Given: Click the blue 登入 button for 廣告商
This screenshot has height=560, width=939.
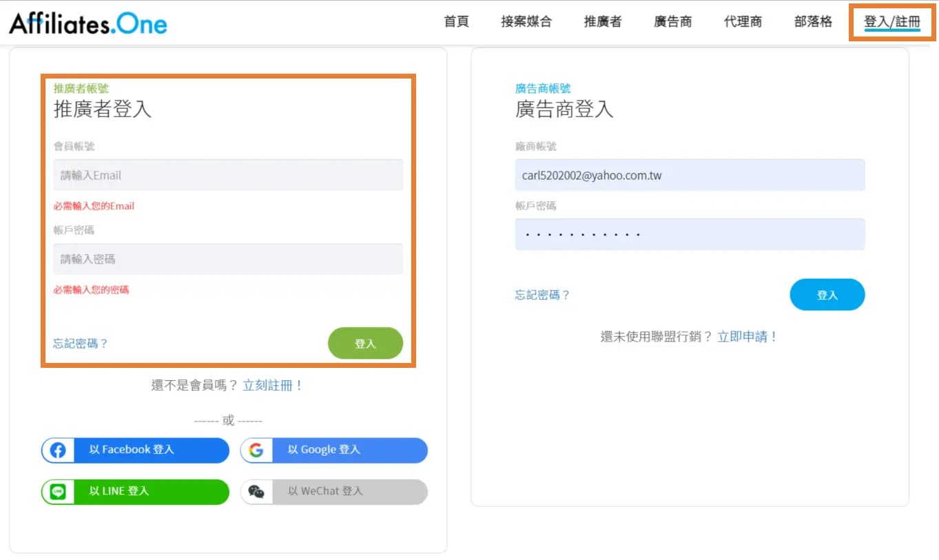Looking at the screenshot, I should tap(827, 295).
